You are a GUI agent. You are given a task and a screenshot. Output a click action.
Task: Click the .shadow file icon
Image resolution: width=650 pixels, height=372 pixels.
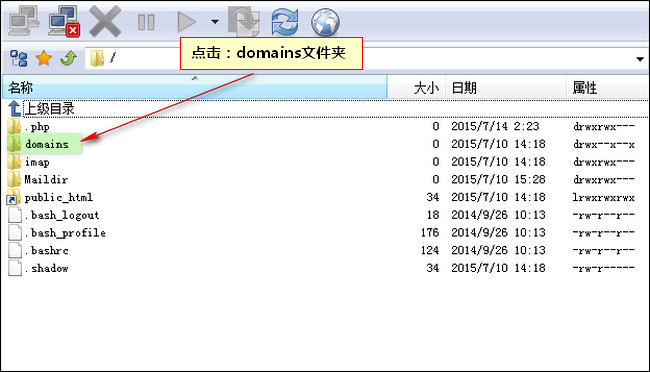pos(15,268)
